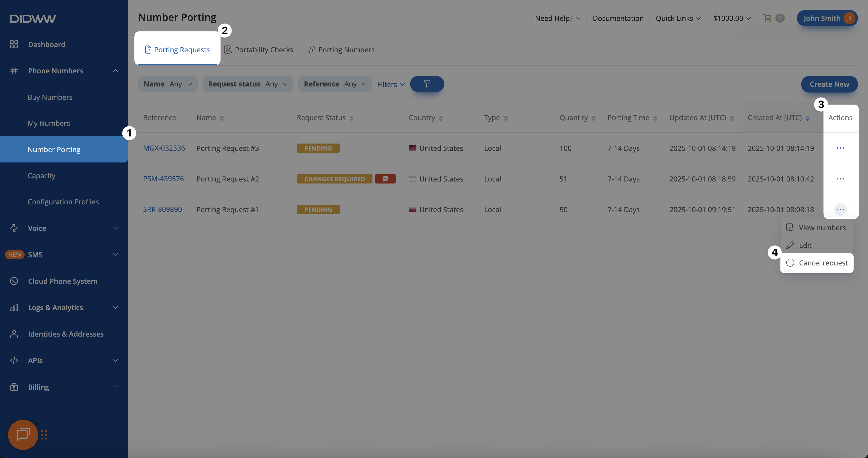Open the SRR-809890 reference link
The height and width of the screenshot is (458, 868).
point(162,209)
